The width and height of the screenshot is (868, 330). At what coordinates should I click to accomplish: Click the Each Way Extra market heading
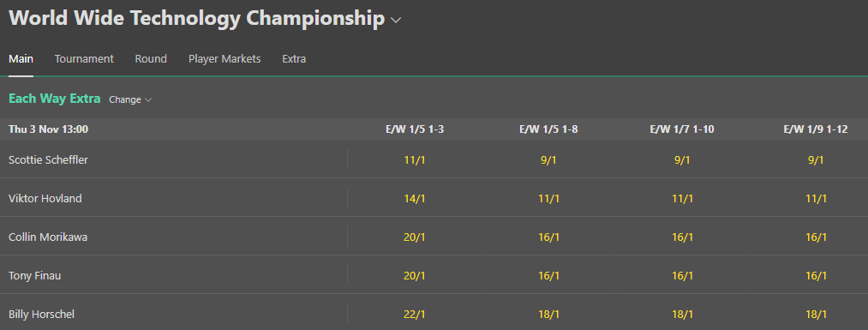[x=54, y=99]
